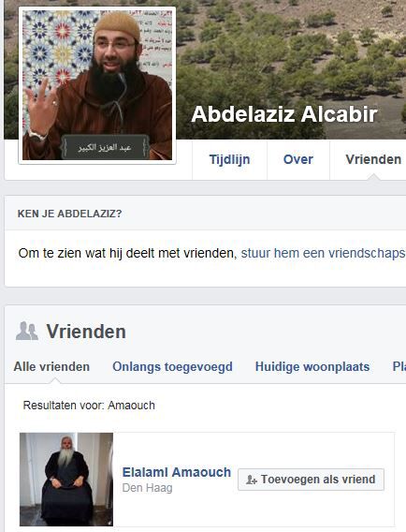The width and height of the screenshot is (406, 532).
Task: Click the Vrienden section heading
Action: point(86,332)
